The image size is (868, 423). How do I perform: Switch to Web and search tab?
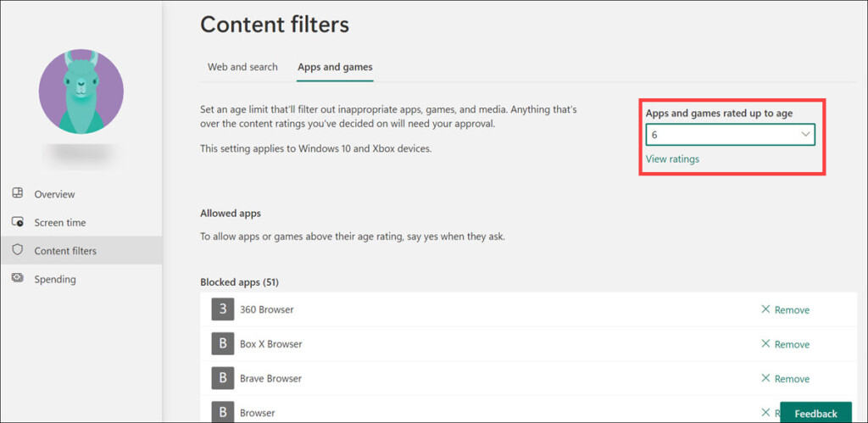[x=242, y=67]
